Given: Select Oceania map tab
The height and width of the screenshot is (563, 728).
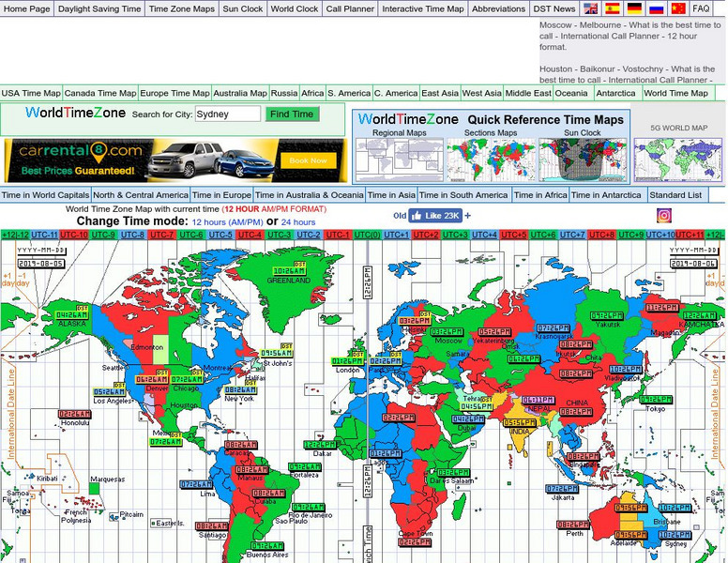Looking at the screenshot, I should click(x=571, y=93).
